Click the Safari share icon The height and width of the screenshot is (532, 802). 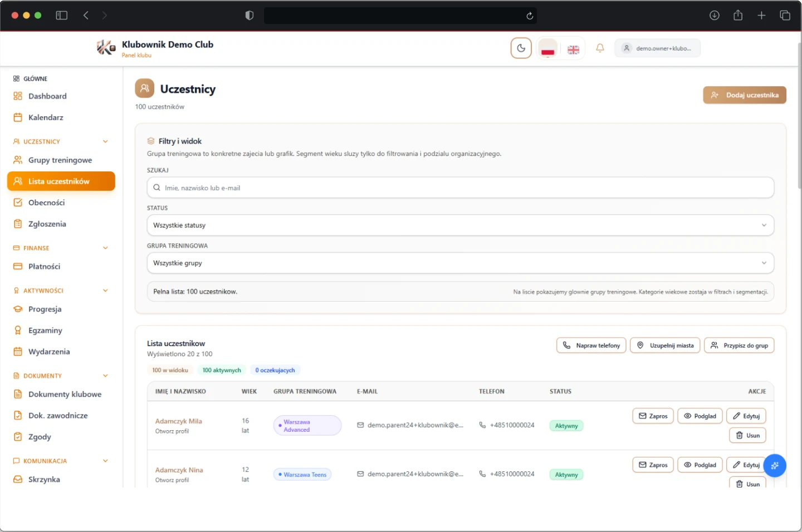click(x=738, y=16)
